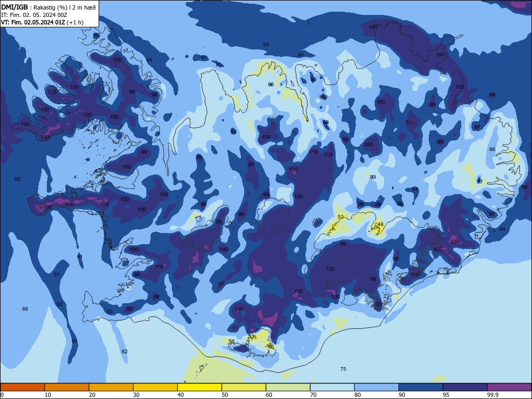Click the '82' humidity value on the map
The width and height of the screenshot is (532, 399).
tap(124, 351)
